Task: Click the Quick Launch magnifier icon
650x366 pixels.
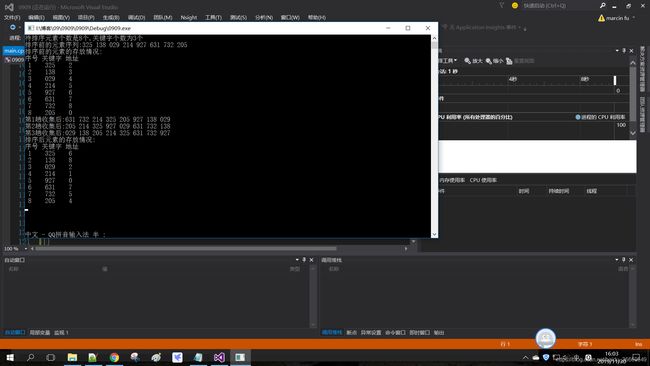Action: click(x=602, y=5)
